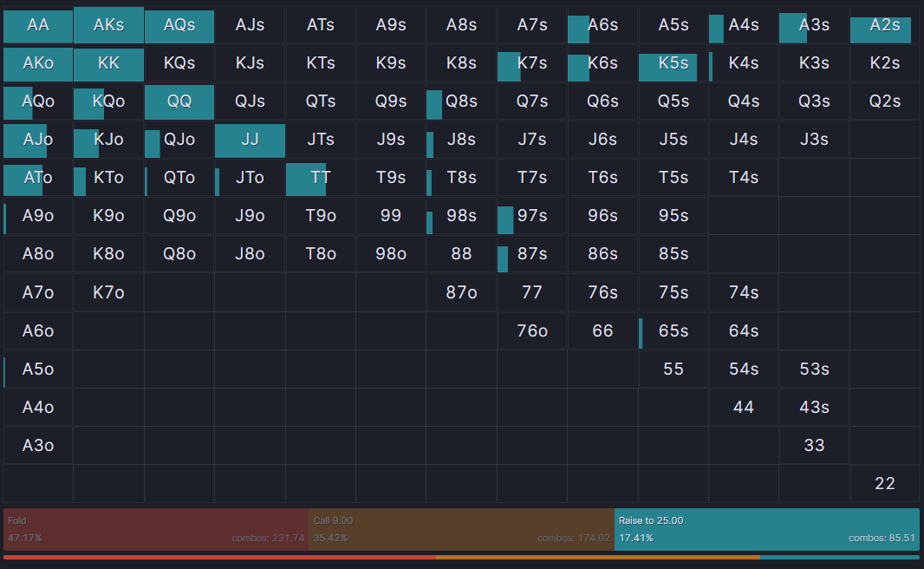
Task: Select the A2s hand cell
Action: [x=884, y=25]
